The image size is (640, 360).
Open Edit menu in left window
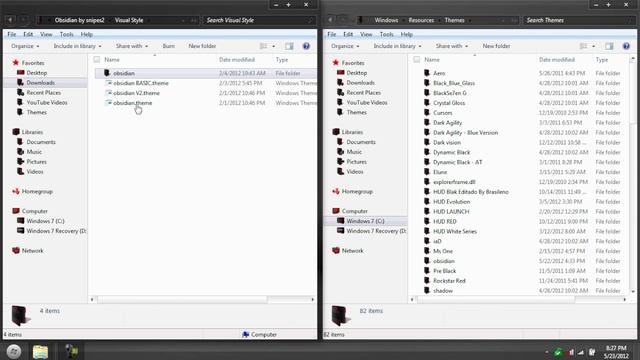[28, 34]
